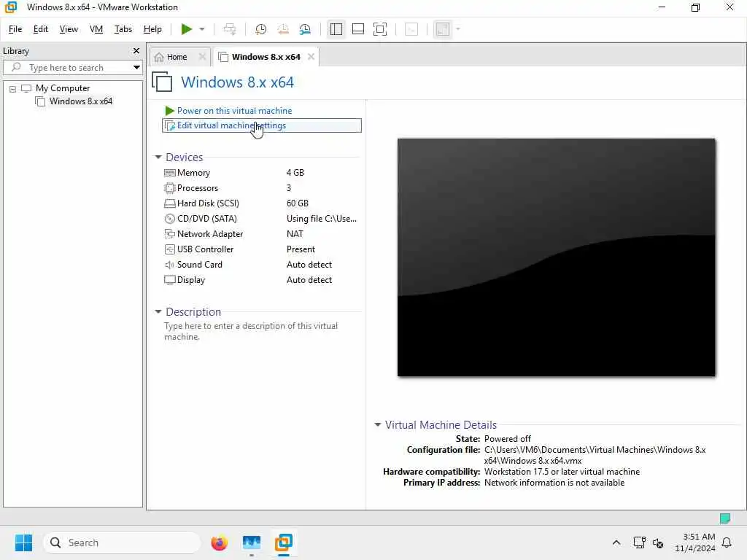The height and width of the screenshot is (560, 747).
Task: Open the muted volume tray icon
Action: 658,542
